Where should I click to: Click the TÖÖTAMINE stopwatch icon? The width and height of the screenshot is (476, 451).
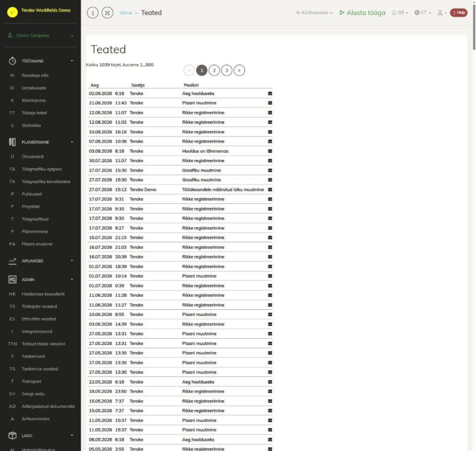point(12,61)
